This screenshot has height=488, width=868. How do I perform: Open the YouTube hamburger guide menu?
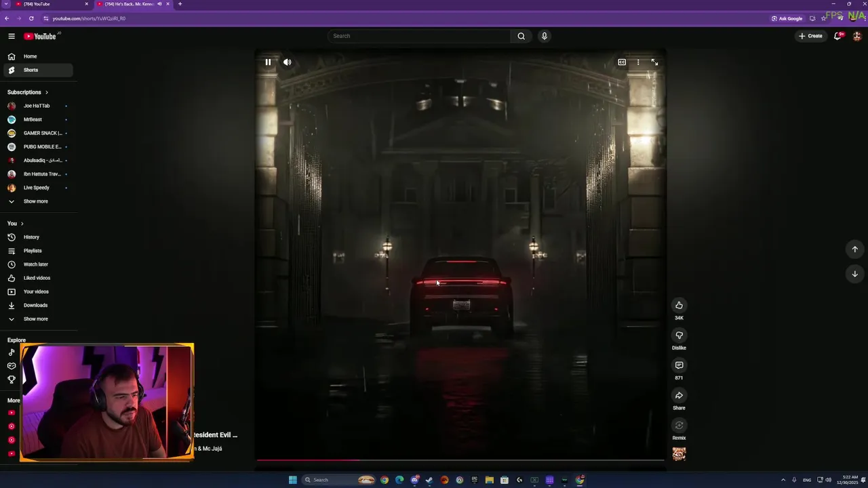[x=12, y=36]
